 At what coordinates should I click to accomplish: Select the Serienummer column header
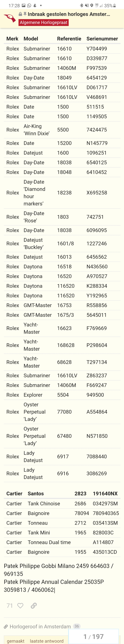click(102, 39)
